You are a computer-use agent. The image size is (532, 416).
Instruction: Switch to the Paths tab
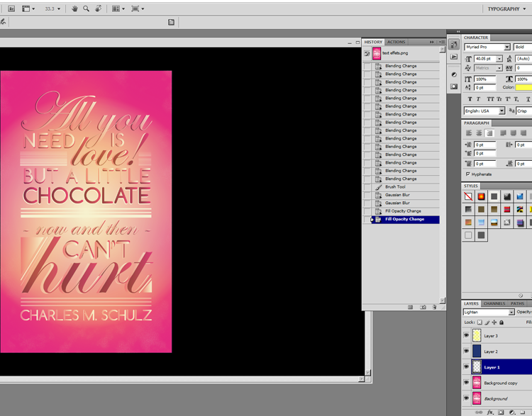click(517, 303)
